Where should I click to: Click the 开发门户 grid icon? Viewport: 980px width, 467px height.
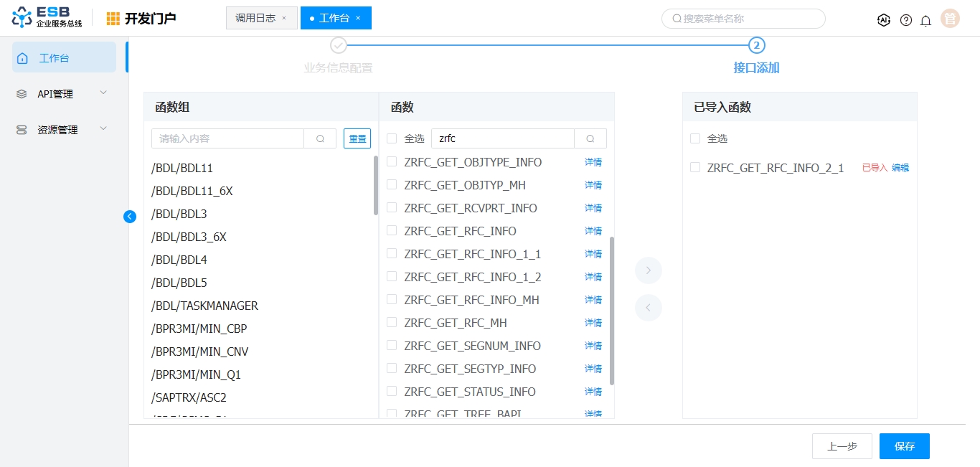[113, 19]
